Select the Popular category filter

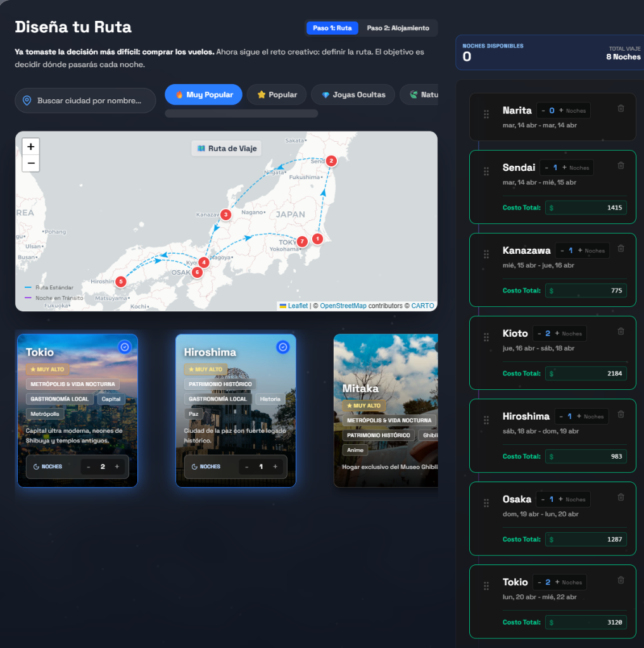(277, 95)
